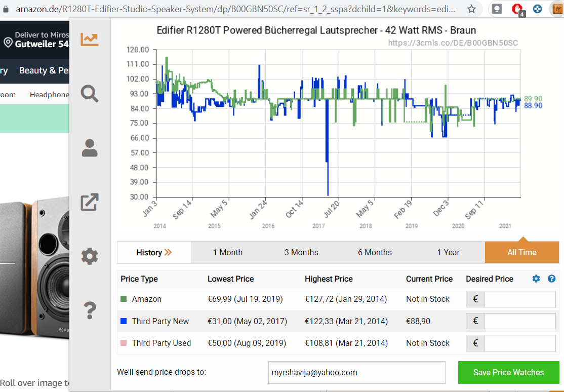Click the Third Party Used desired price field
This screenshot has width=564, height=392.
(520, 343)
